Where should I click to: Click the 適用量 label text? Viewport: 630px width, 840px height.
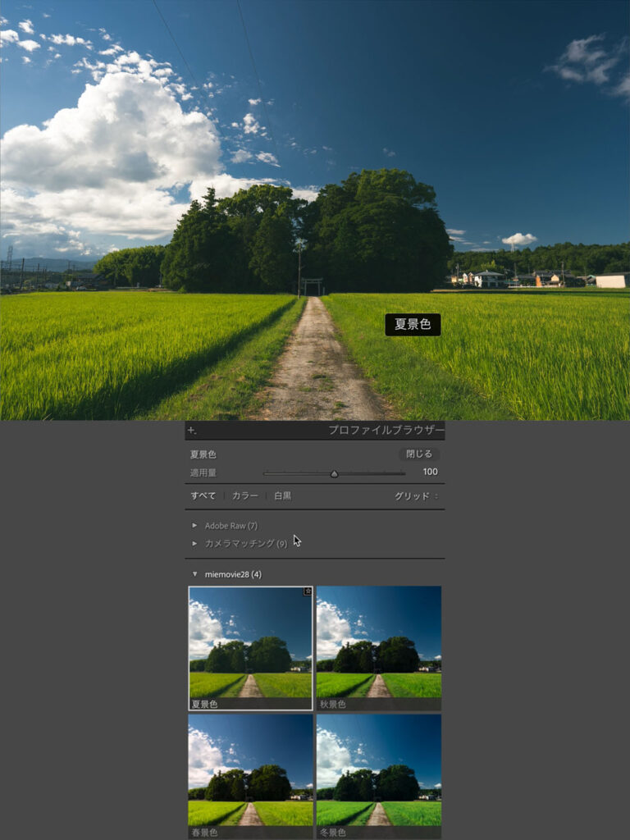(203, 472)
